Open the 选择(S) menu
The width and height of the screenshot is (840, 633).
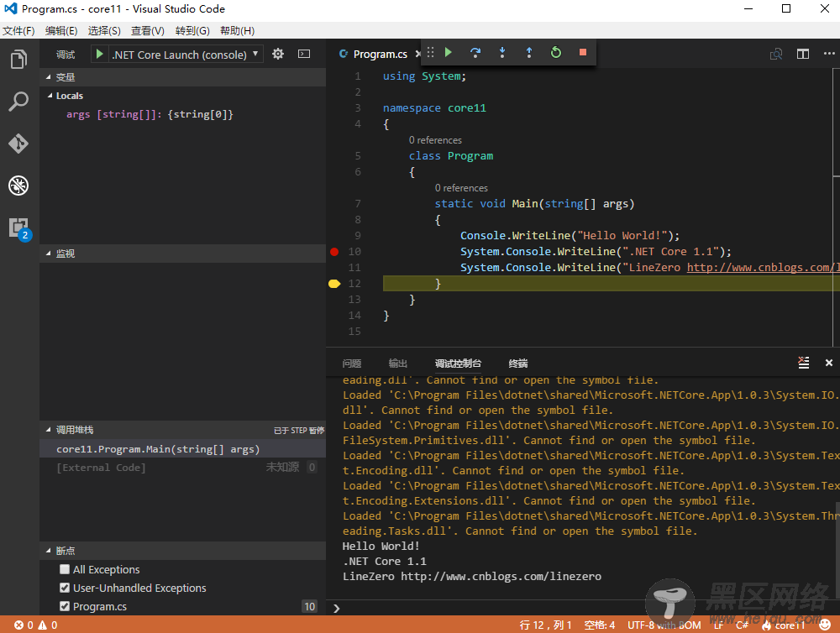point(104,30)
